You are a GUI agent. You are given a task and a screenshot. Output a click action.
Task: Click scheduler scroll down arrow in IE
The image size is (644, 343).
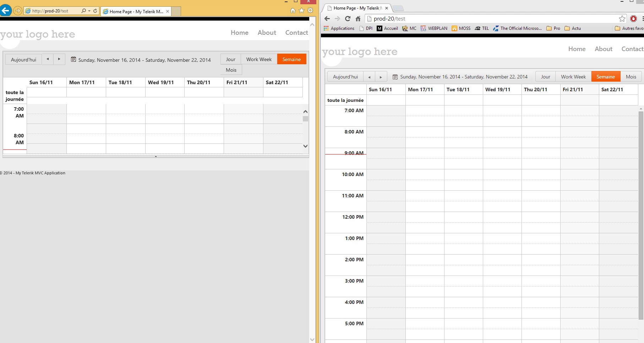[305, 146]
